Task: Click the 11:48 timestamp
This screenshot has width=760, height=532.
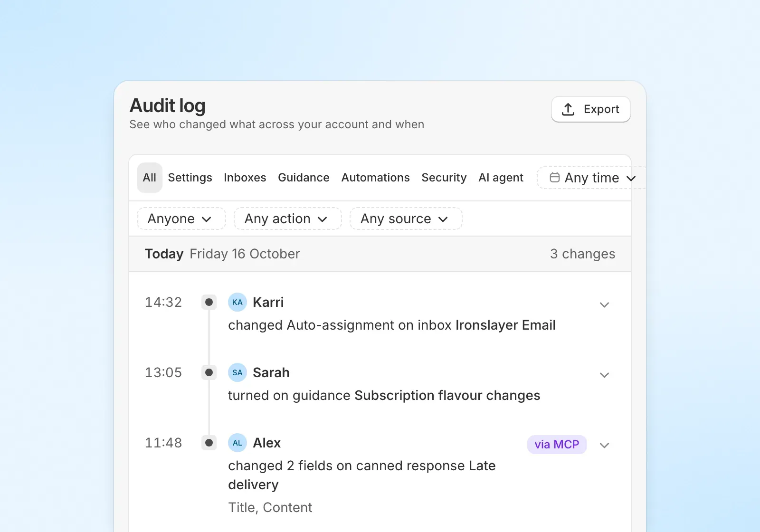Action: click(163, 443)
